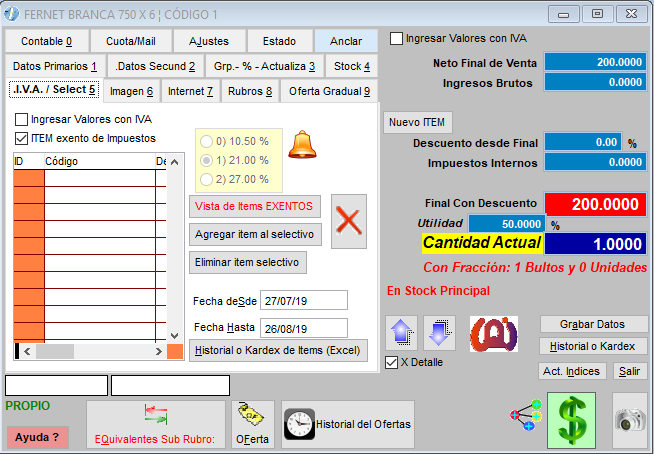Open Oferta price tag button
Image resolution: width=654 pixels, height=454 pixels.
pos(253,424)
